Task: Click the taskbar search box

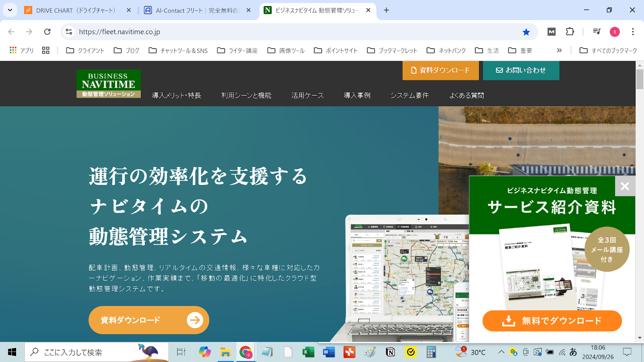Action: (x=97, y=352)
